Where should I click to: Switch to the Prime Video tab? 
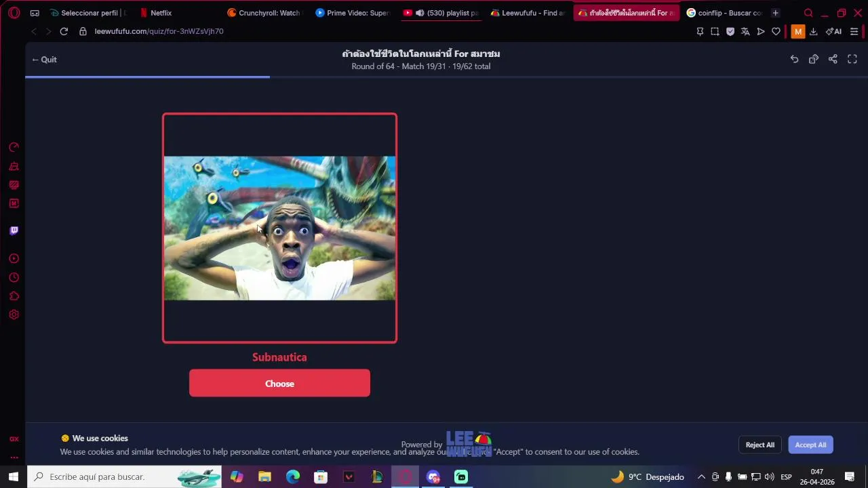pos(353,13)
